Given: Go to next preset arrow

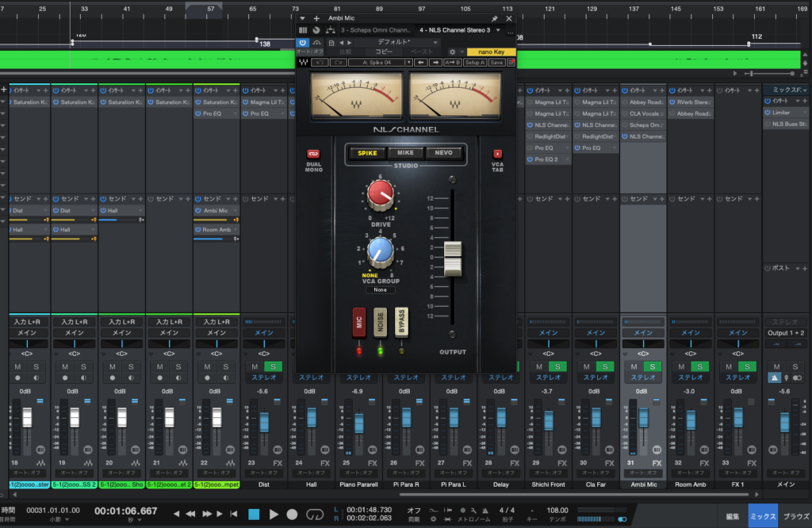Looking at the screenshot, I should (x=350, y=43).
